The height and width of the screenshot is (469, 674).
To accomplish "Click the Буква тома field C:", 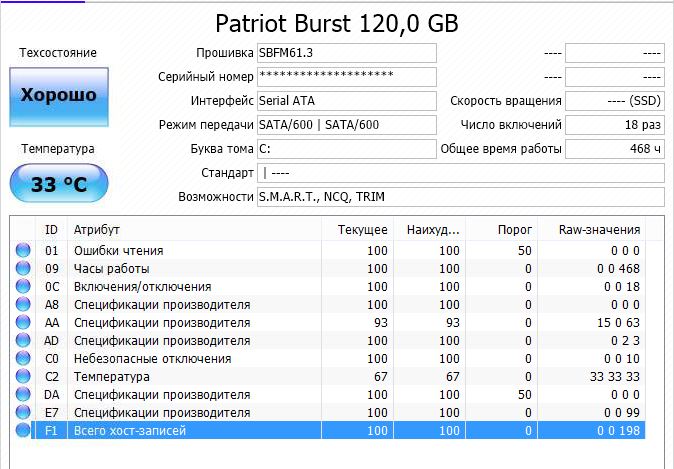I will (346, 149).
